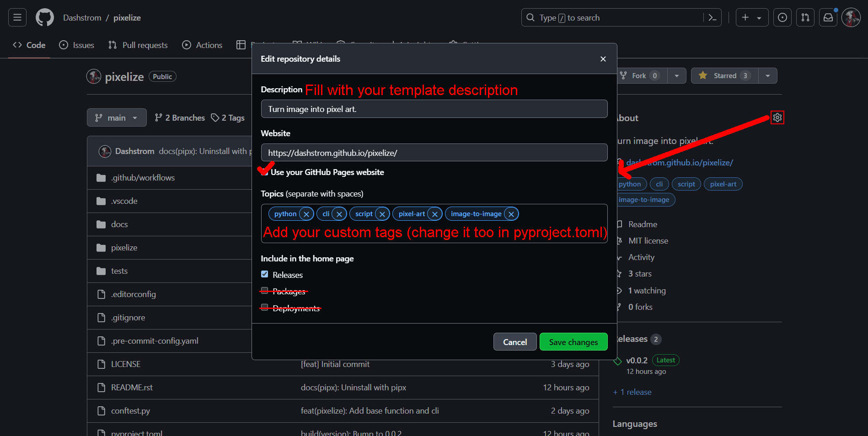This screenshot has width=868, height=436.
Task: Remove the pixel-art topic tag
Action: coord(435,214)
